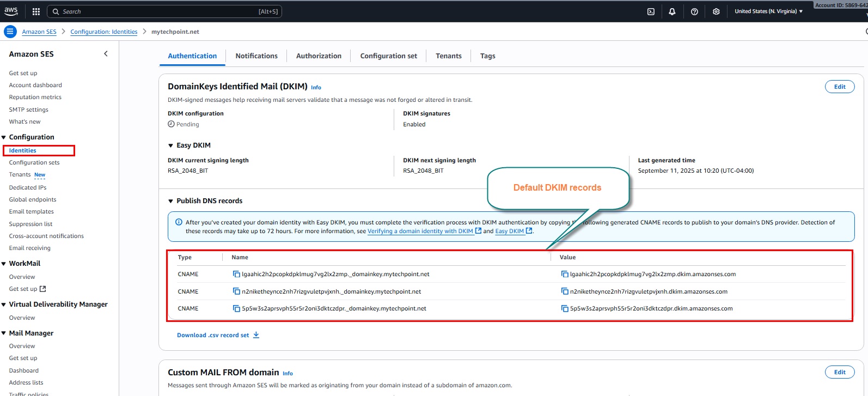Image resolution: width=868 pixels, height=396 pixels.
Task: Click the external link icon after Verifying a domain identity
Action: (x=478, y=231)
